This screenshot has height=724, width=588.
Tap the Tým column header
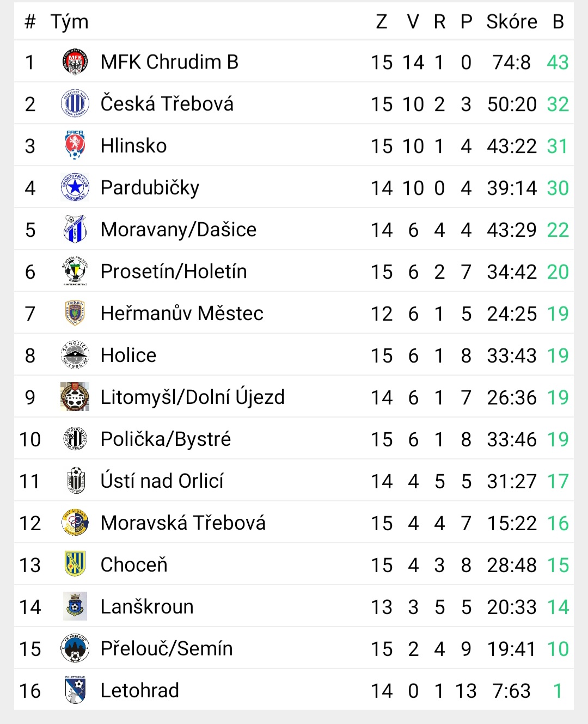[69, 22]
